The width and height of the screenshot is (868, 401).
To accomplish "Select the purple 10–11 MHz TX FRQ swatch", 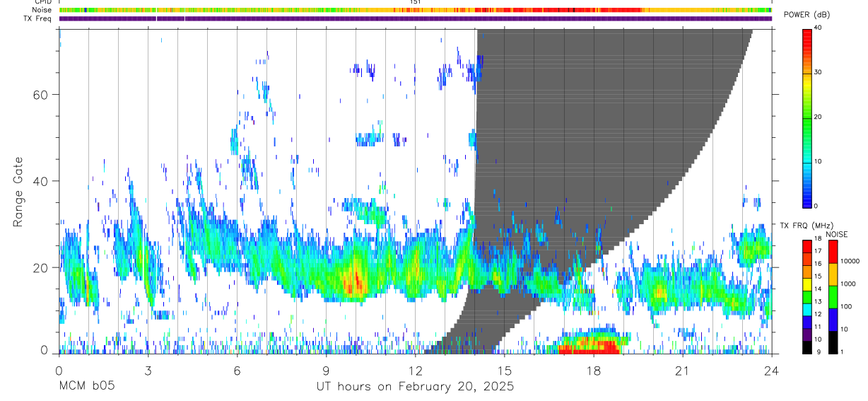I will point(807,335).
